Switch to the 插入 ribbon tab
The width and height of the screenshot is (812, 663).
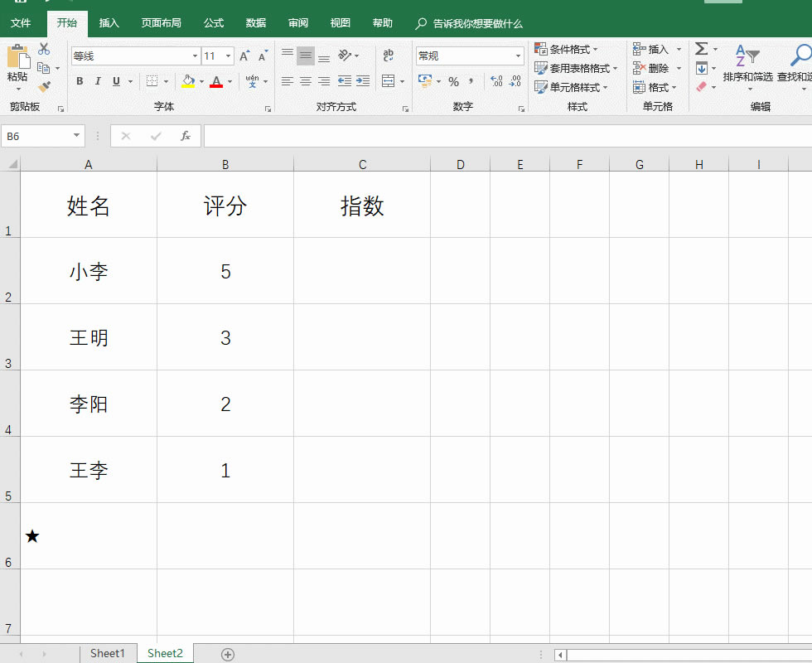tap(109, 23)
